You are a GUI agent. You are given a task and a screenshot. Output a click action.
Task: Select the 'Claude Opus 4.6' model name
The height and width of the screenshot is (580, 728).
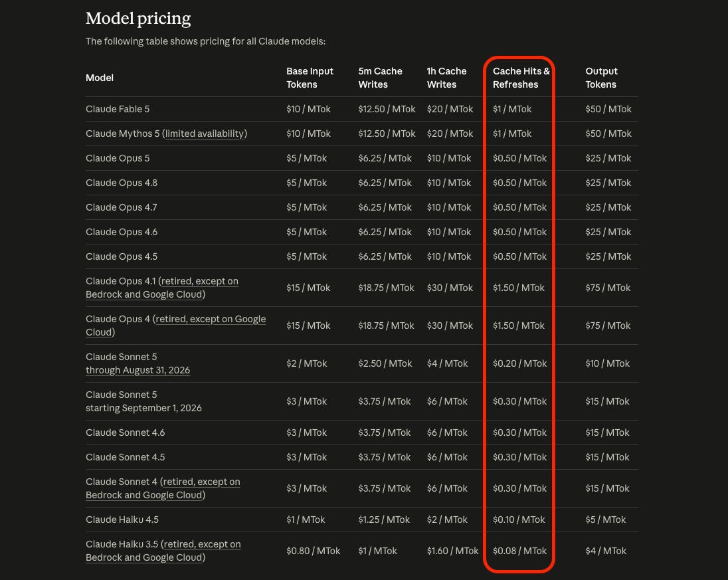[x=122, y=232]
